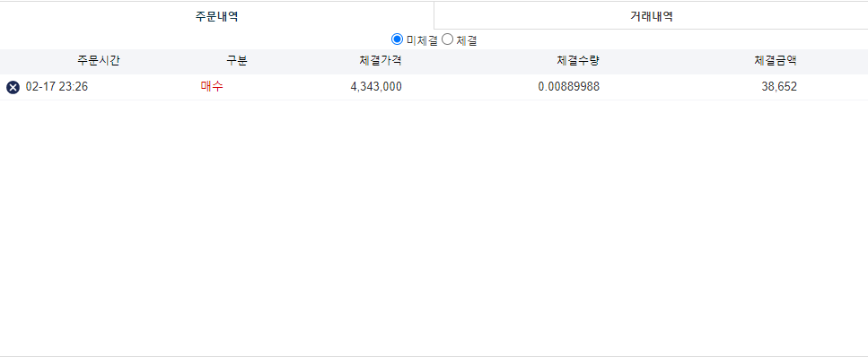Click the 구분 column header
The image size is (868, 357).
coord(237,61)
